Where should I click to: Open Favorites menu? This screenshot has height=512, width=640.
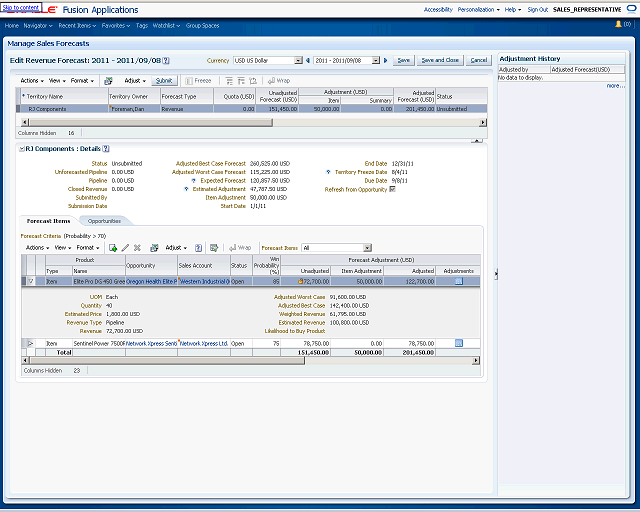pos(116,26)
